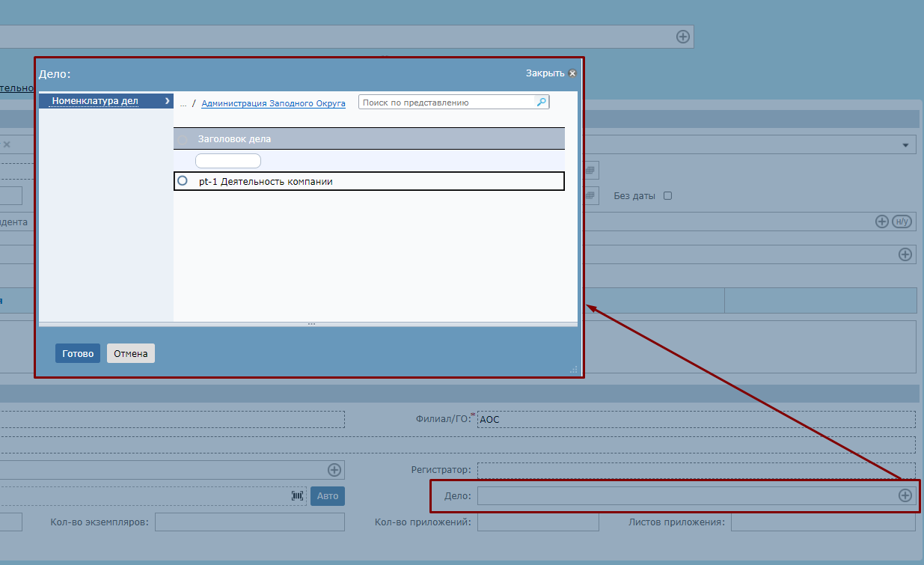Viewport: 924px width, 565px height.
Task: Focus the Кол-во приложений field
Action: pyautogui.click(x=538, y=522)
